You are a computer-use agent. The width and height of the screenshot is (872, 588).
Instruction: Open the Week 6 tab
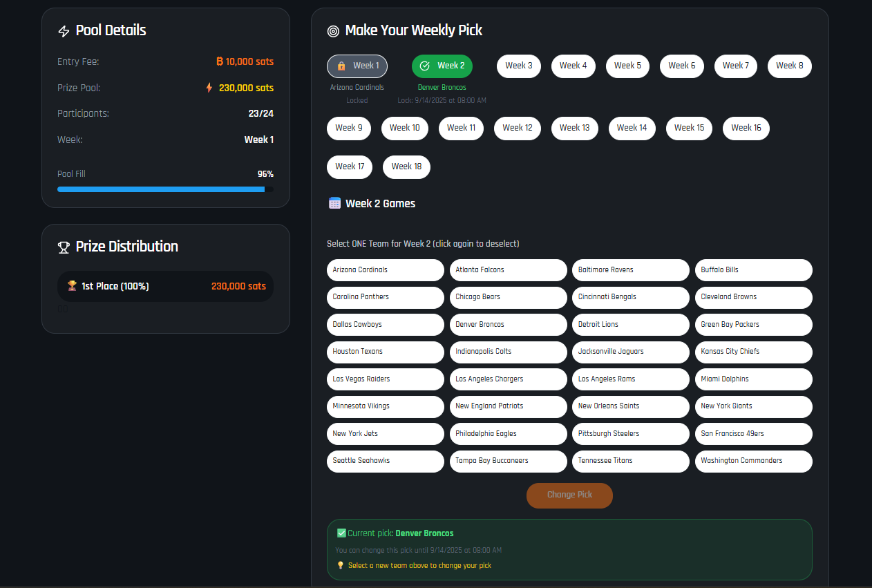pos(682,66)
